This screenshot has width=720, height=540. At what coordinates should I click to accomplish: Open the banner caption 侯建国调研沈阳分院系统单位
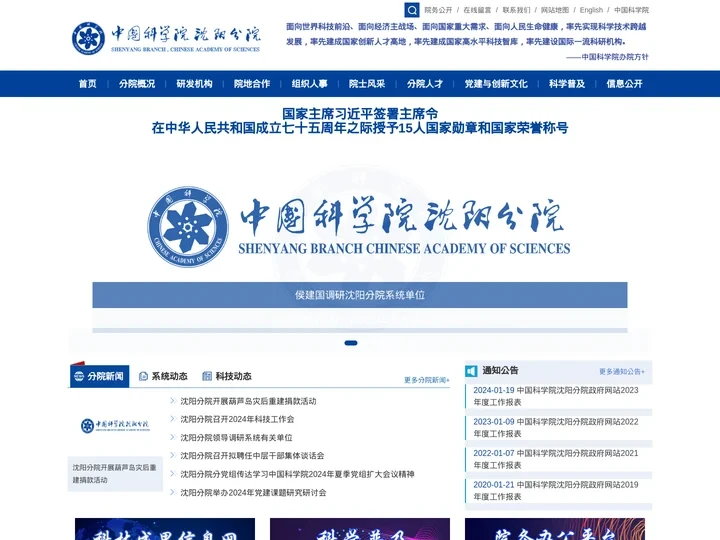[360, 295]
